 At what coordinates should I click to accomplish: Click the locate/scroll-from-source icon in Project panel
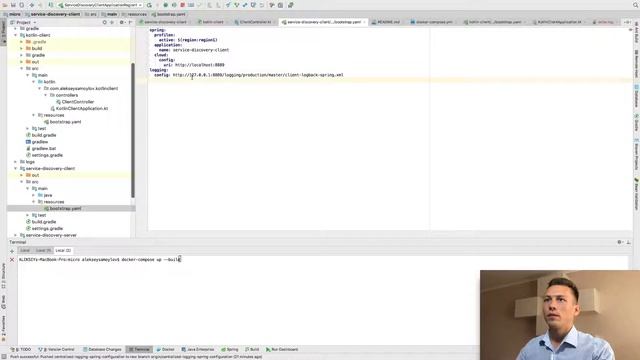click(x=104, y=22)
